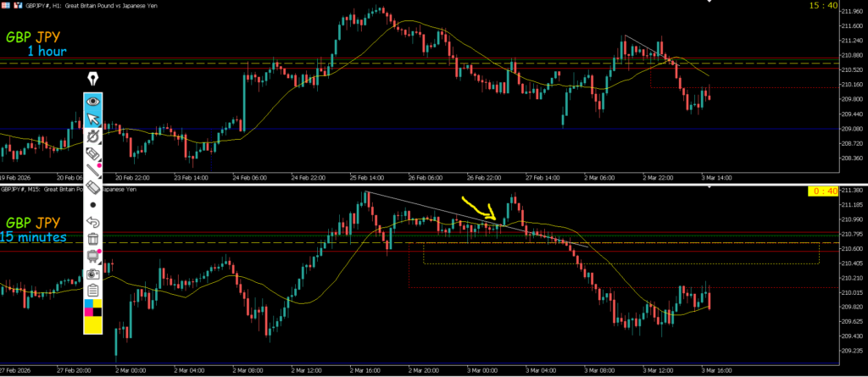Click the undo arrow icon
This screenshot has width=868, height=377.
[x=93, y=222]
